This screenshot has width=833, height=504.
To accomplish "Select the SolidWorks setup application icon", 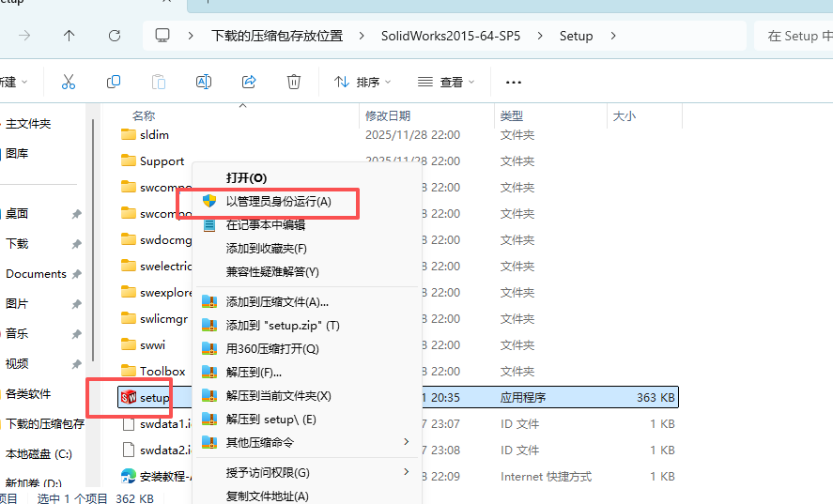I will [x=129, y=397].
